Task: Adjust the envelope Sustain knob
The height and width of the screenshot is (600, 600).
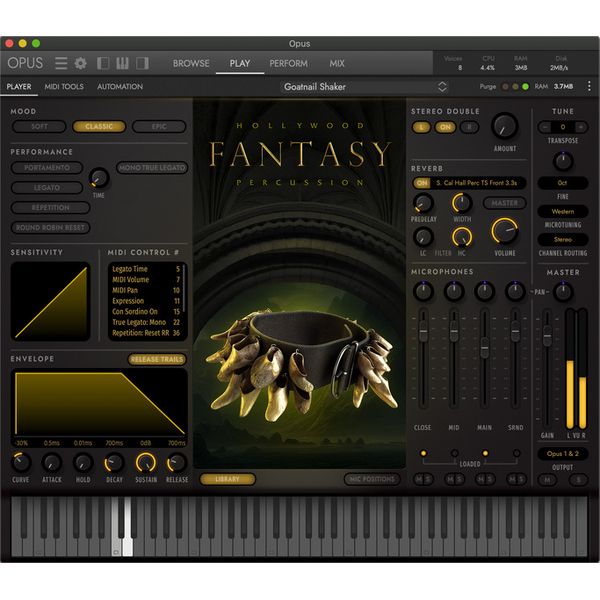Action: click(146, 463)
